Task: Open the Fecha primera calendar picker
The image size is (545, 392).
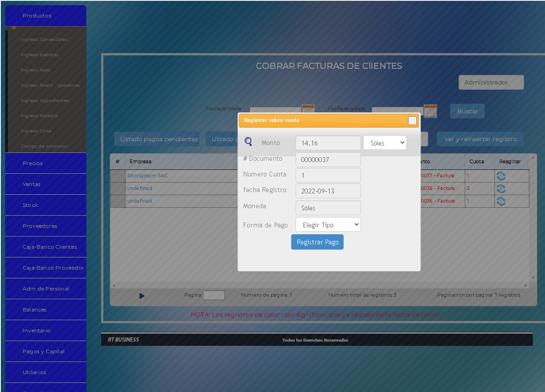Action: pos(308,111)
